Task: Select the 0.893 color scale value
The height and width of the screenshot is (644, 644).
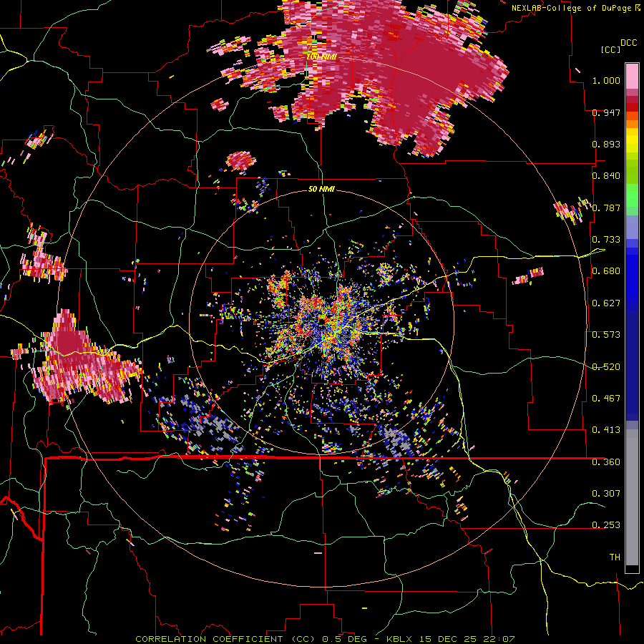Action: point(606,144)
